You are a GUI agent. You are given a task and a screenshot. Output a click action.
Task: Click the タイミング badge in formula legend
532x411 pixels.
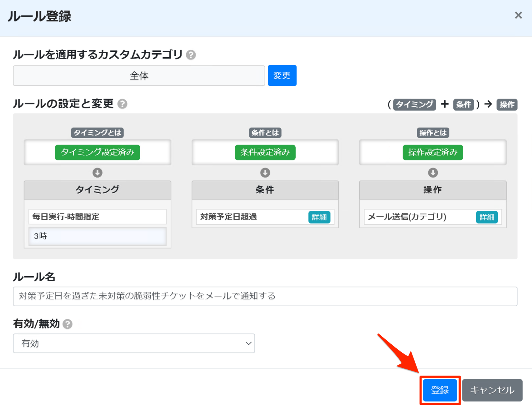tap(415, 104)
